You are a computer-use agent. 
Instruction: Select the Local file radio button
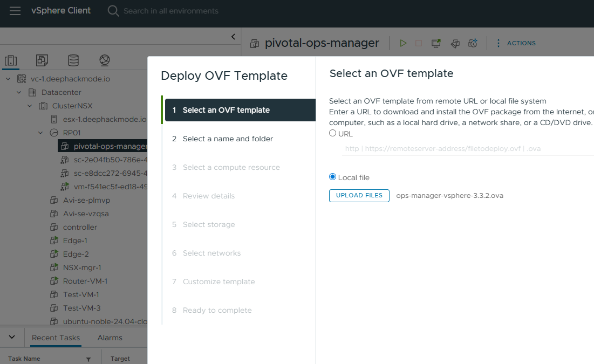click(x=333, y=177)
